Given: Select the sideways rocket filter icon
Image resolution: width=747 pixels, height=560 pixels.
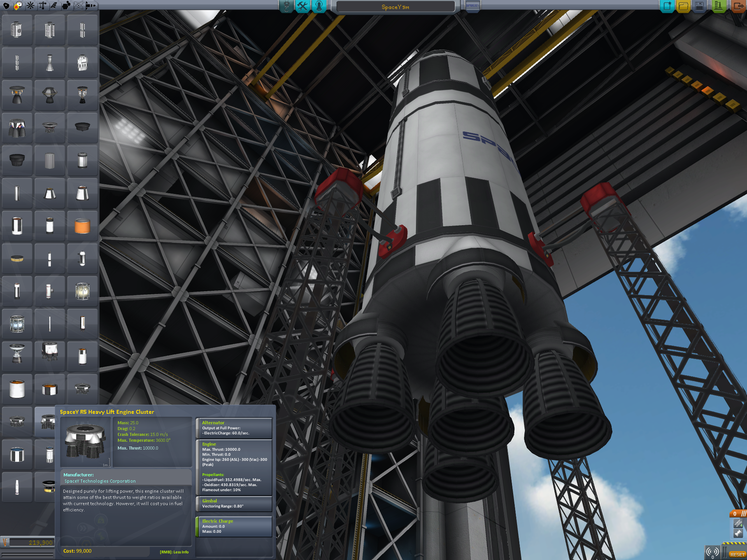Looking at the screenshot, I should 90,5.
